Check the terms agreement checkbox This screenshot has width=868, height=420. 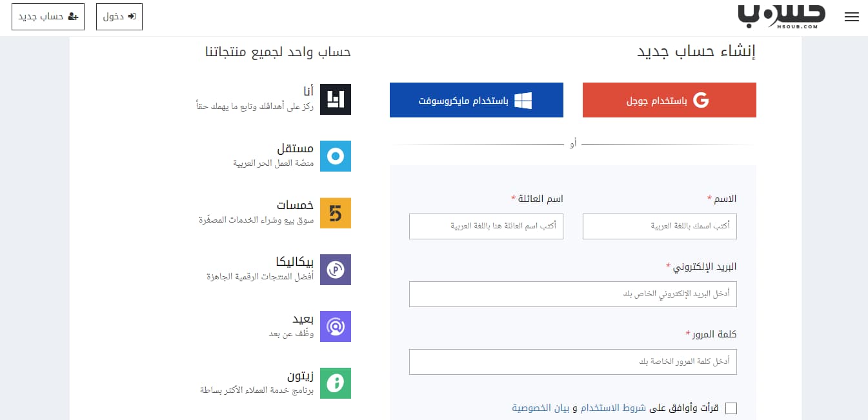tap(730, 408)
